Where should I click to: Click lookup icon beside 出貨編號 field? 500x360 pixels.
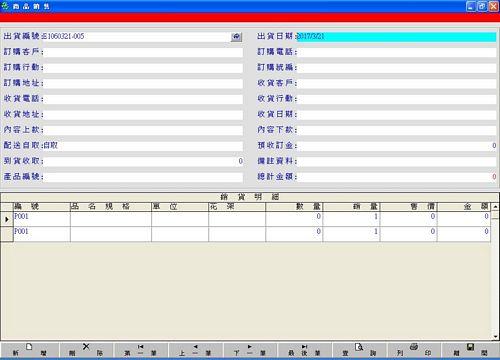236,37
